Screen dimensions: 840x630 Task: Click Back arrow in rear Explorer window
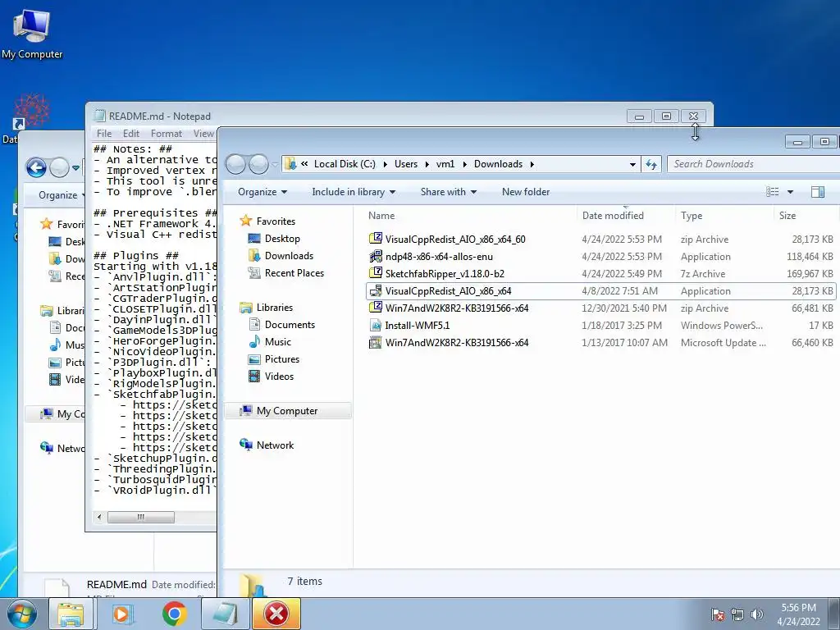(x=36, y=167)
